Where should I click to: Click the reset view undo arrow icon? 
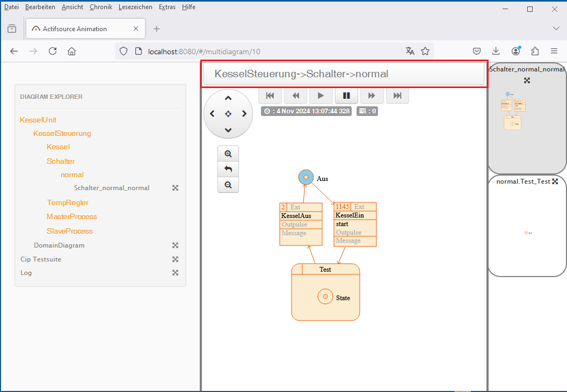tap(228, 169)
